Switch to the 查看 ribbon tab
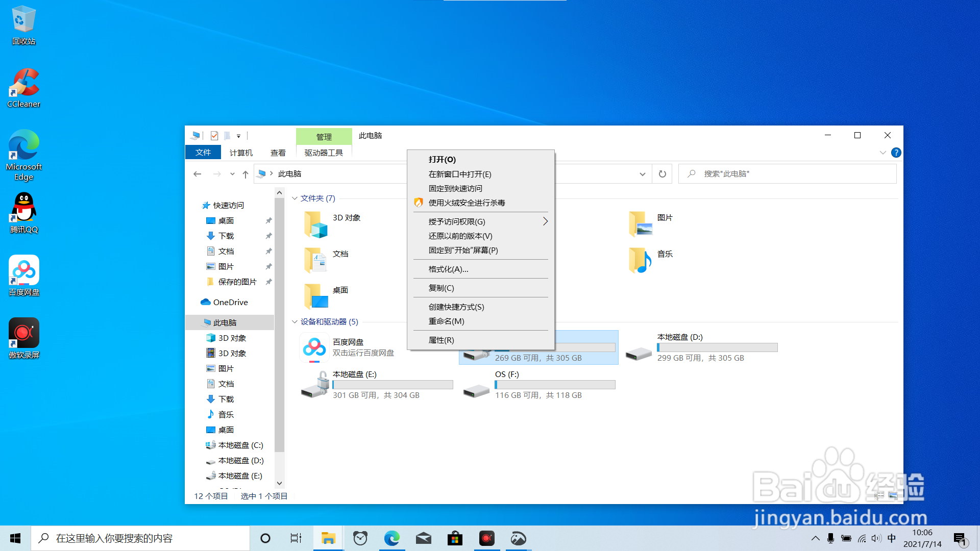 pyautogui.click(x=277, y=152)
